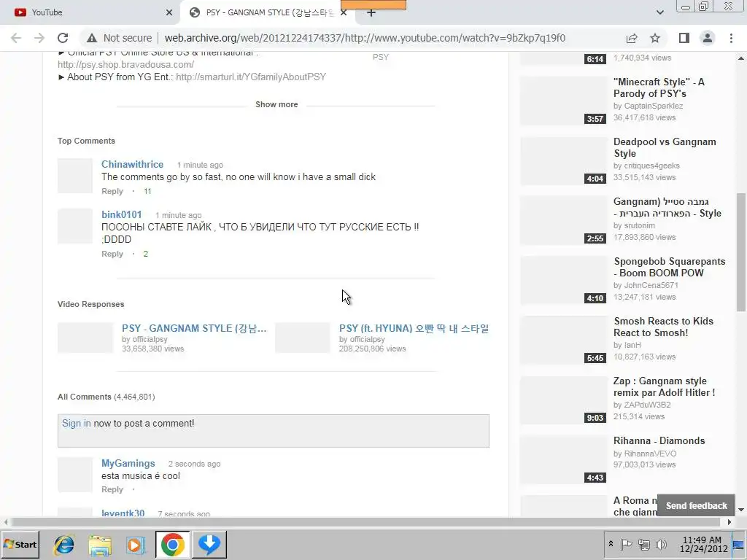Open Smosh Reacts to Kids React
Viewport: 747px width, 560px height.
click(663, 327)
